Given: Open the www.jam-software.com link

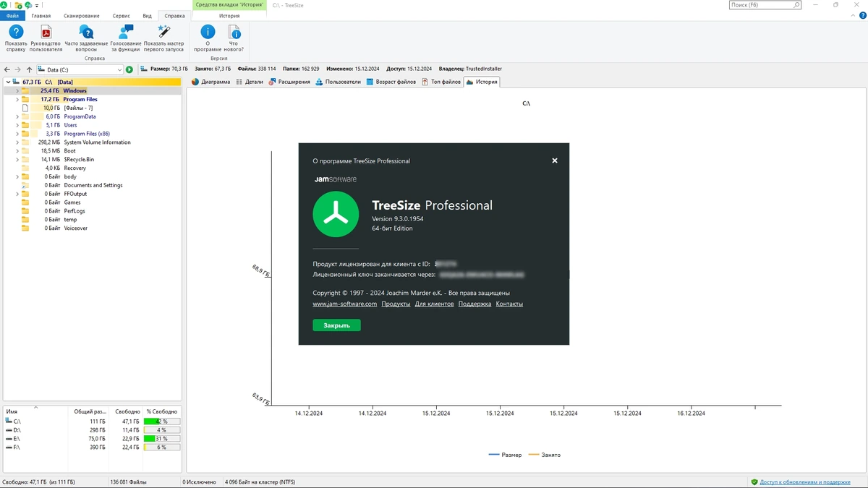Looking at the screenshot, I should 344,304.
